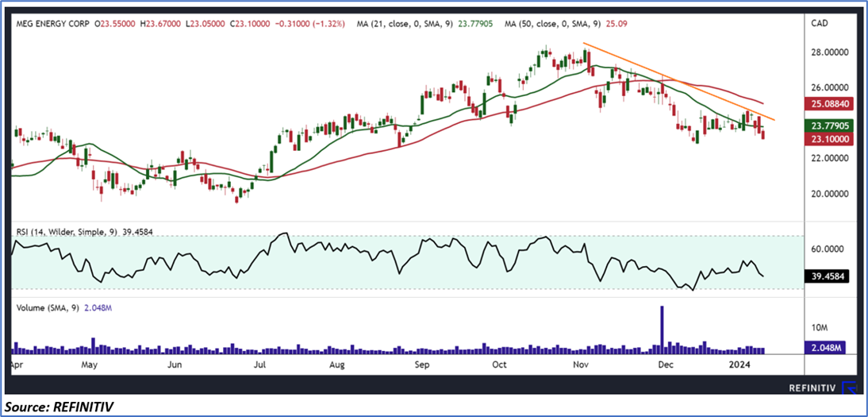Viewport: 868px width, 417px height.
Task: Click the Aug date axis label
Action: point(336,365)
